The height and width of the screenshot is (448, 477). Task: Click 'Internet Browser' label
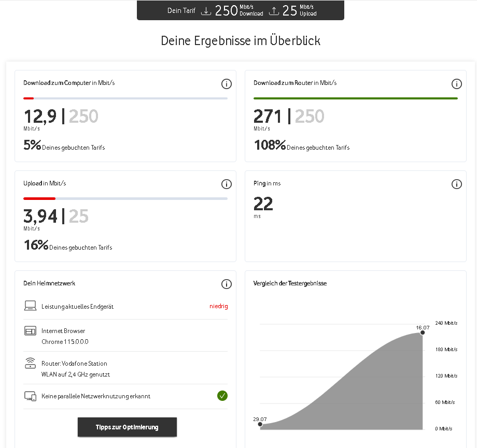click(x=63, y=331)
